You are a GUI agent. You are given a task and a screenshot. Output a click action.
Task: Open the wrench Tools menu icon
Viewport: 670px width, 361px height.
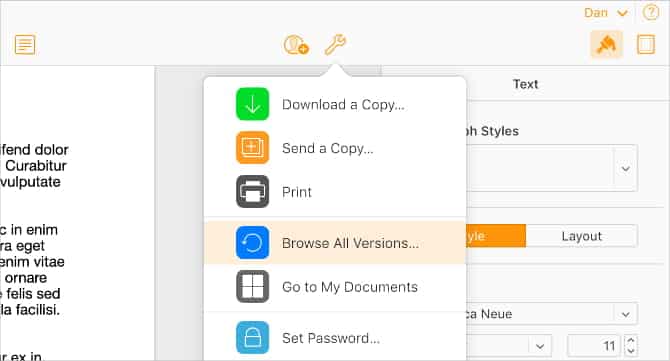coord(335,44)
